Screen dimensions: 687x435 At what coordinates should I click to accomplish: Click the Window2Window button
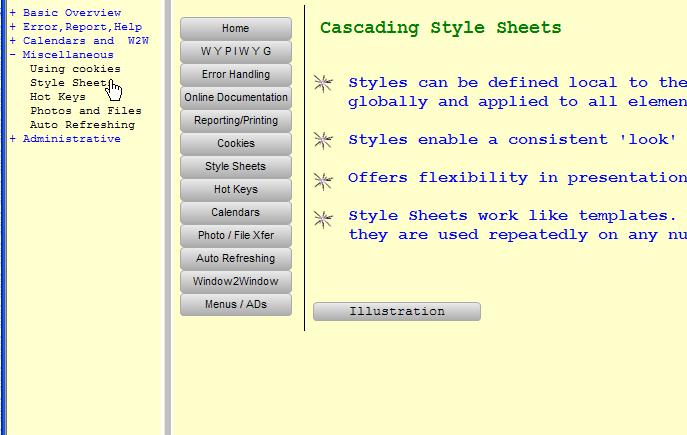(x=236, y=281)
